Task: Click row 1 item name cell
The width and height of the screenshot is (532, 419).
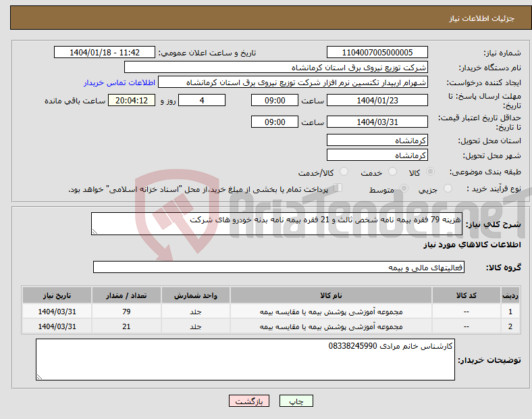Action: tap(331, 312)
